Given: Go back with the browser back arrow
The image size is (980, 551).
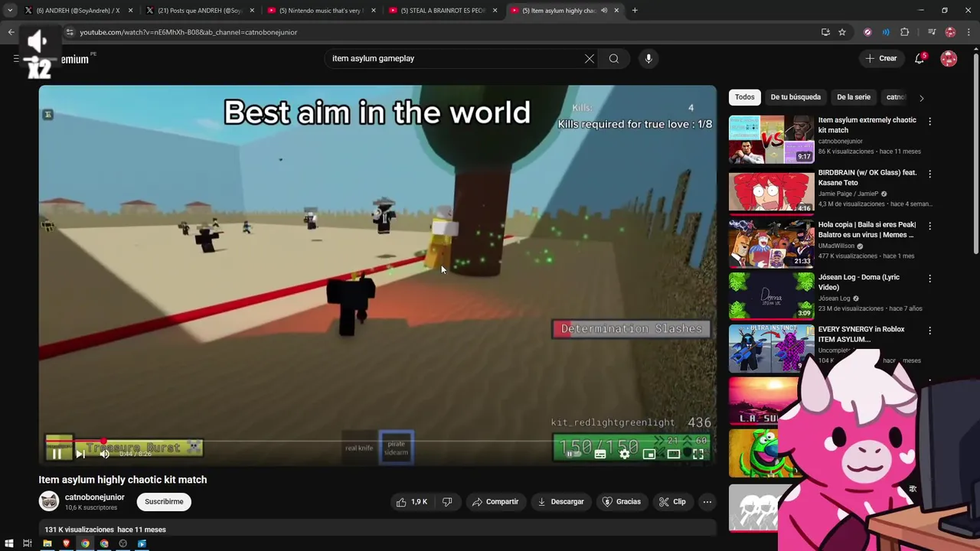Looking at the screenshot, I should tap(11, 32).
